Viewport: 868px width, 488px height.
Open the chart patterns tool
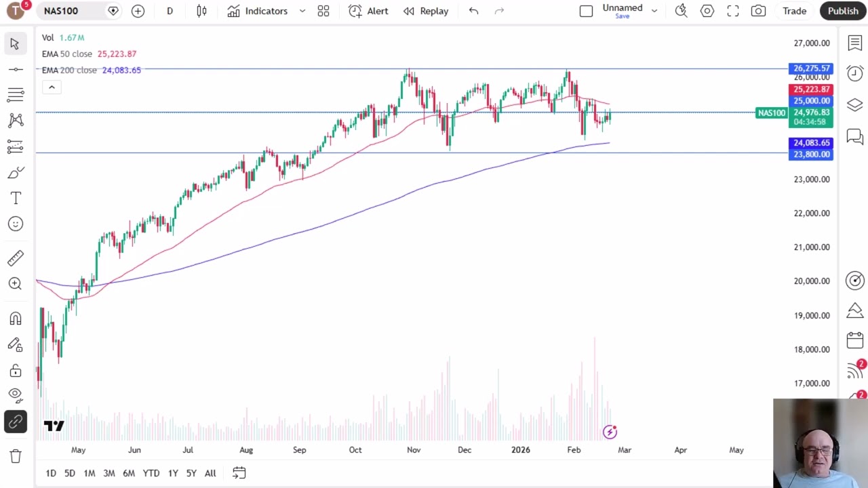tap(15, 121)
